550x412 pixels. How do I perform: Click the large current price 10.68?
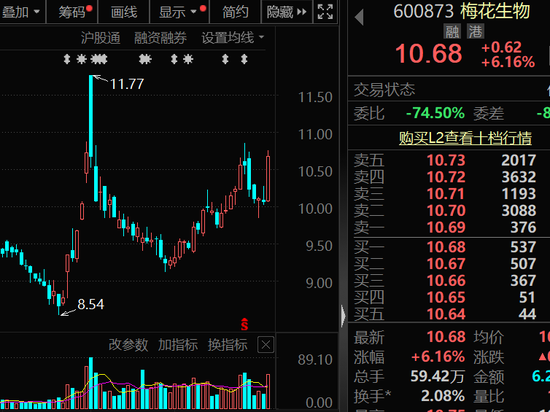coord(428,54)
